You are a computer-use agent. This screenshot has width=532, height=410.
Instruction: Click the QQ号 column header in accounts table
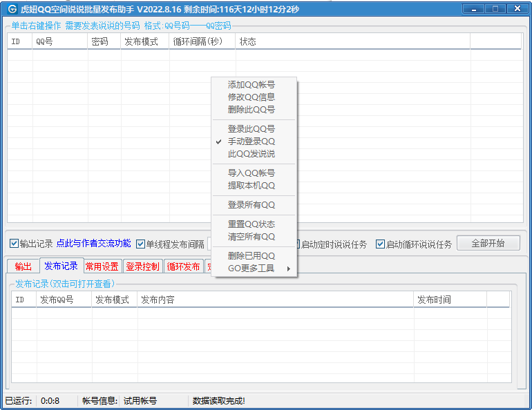(x=60, y=41)
